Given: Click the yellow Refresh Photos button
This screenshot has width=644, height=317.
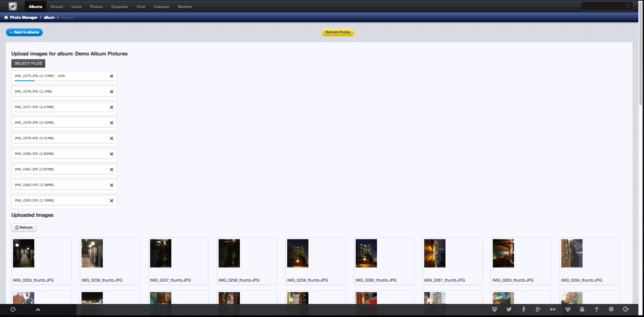Looking at the screenshot, I should 338,32.
